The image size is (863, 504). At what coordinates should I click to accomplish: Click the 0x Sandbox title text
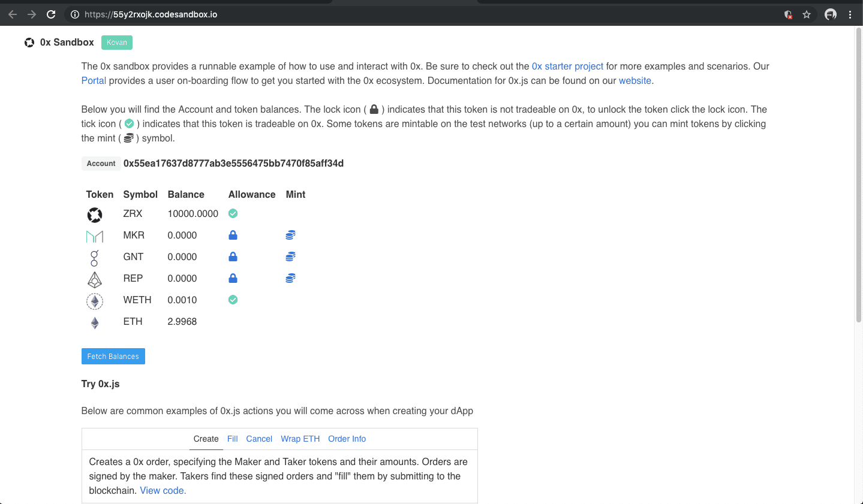67,42
